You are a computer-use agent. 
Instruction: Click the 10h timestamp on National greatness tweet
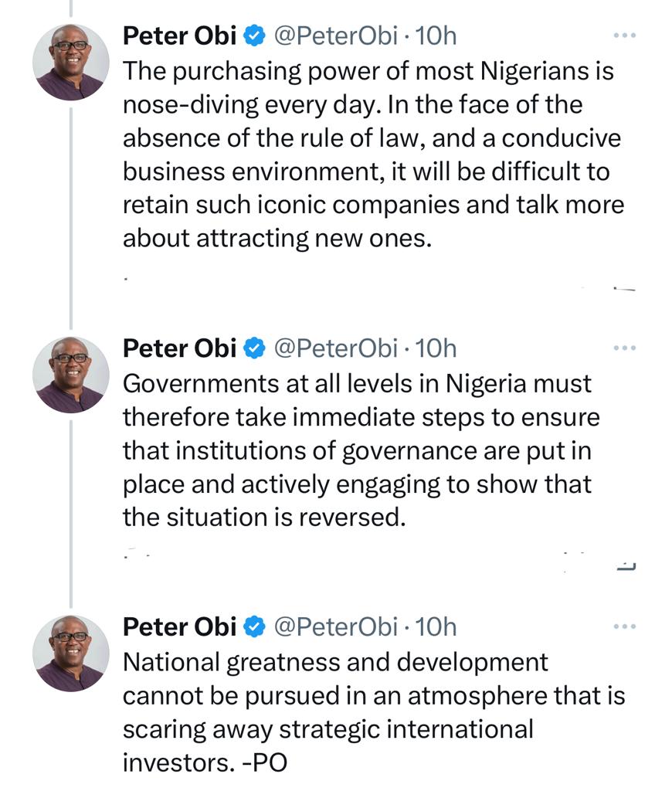(x=436, y=626)
